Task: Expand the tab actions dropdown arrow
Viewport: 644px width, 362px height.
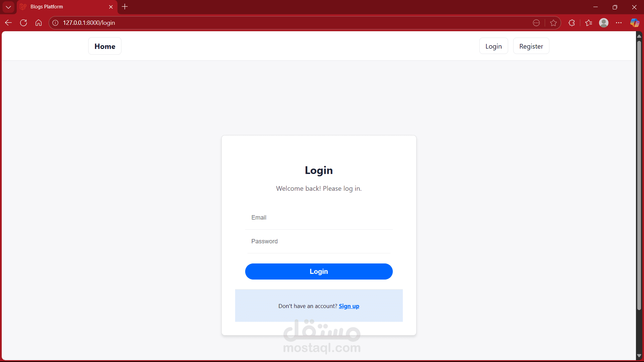Action: coord(8,7)
